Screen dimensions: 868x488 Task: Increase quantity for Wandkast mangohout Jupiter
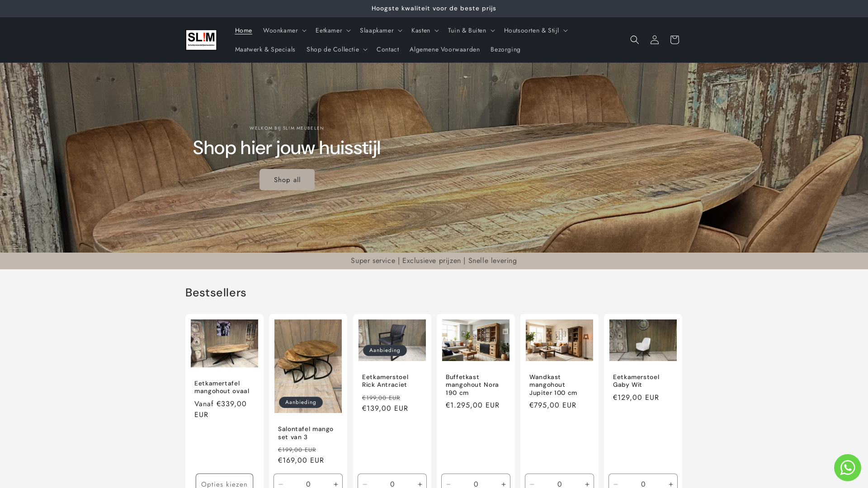pos(587,484)
